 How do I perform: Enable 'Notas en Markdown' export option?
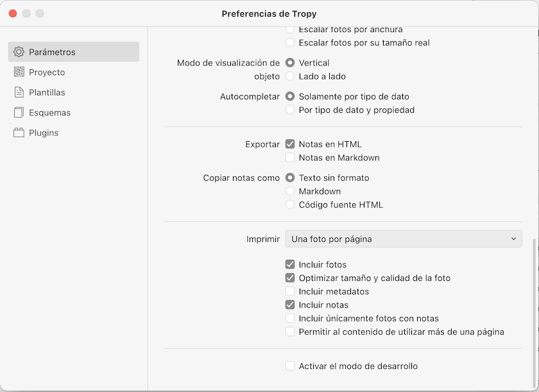[290, 157]
